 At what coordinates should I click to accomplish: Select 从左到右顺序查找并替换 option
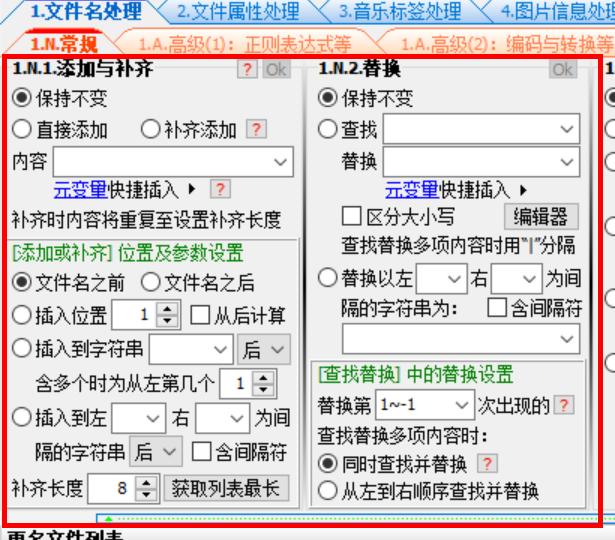coord(326,491)
